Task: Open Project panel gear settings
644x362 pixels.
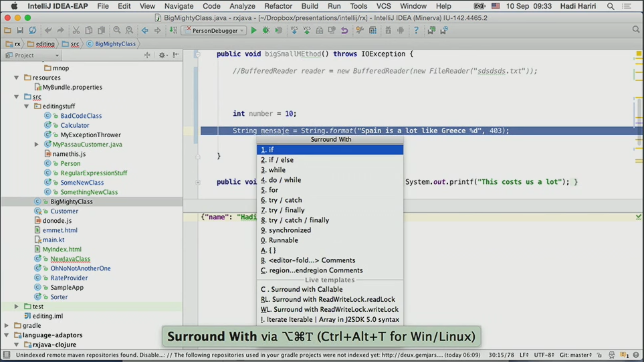Action: 163,55
